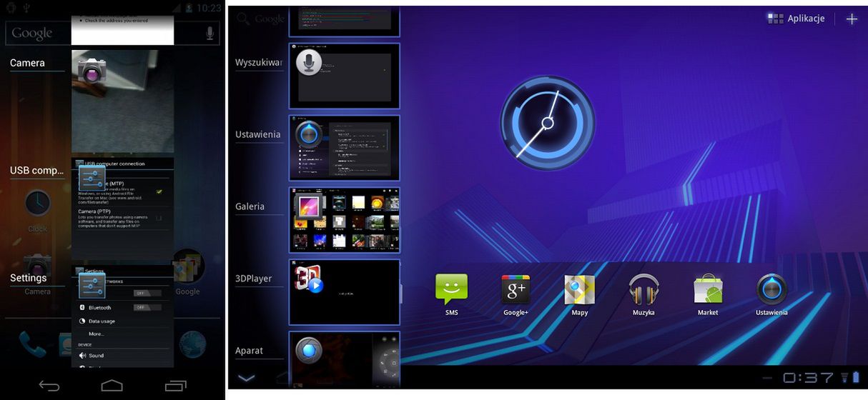
Task: Tap the phone Recent apps navigation button
Action: (175, 386)
